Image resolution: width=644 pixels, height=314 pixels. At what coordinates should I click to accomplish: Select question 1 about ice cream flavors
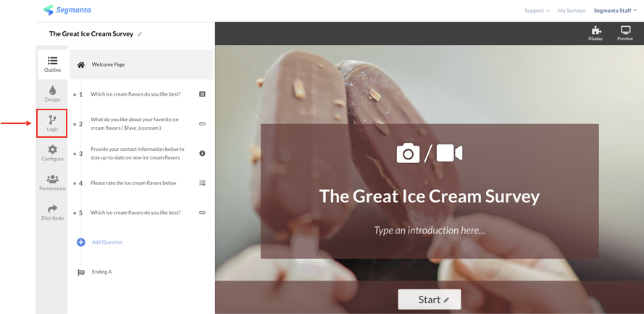[x=140, y=94]
